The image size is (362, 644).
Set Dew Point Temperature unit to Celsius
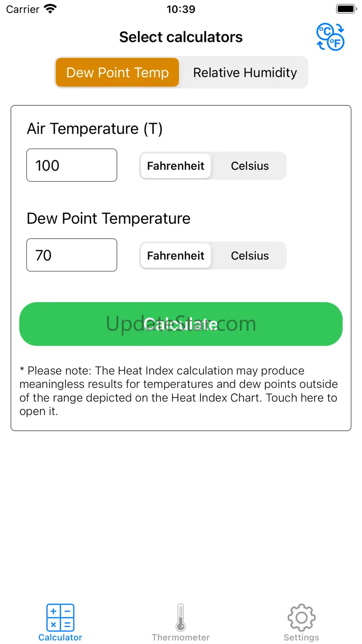click(250, 255)
